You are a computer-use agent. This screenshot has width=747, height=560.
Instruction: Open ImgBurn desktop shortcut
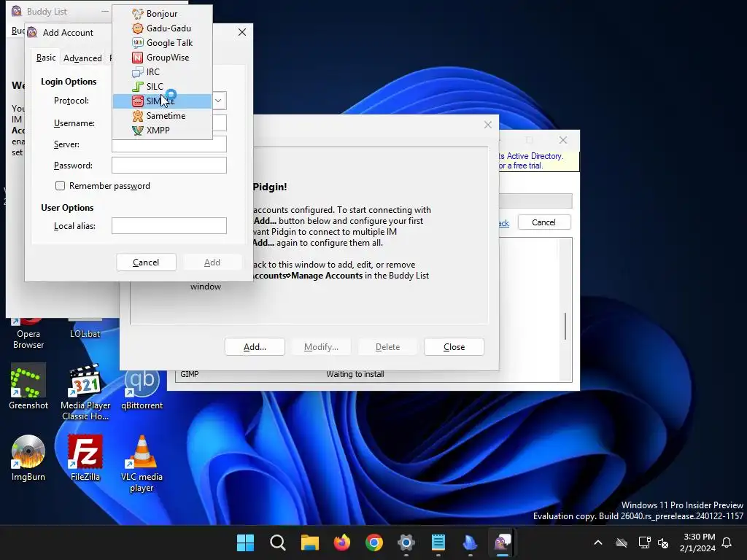[x=28, y=458]
